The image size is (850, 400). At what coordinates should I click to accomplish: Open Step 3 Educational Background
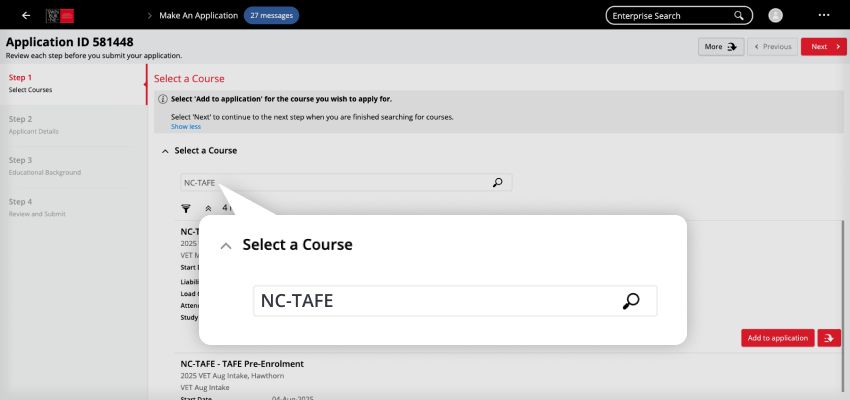click(44, 166)
